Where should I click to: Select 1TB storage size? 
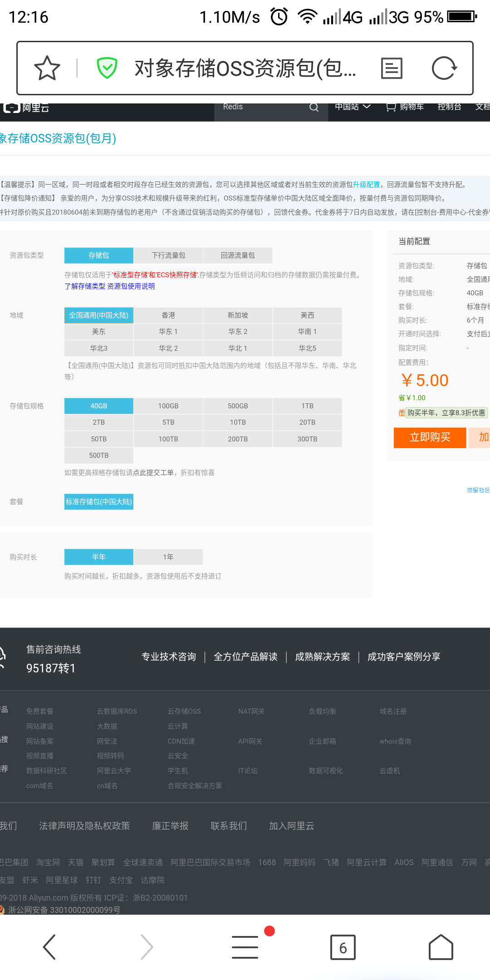click(x=307, y=406)
